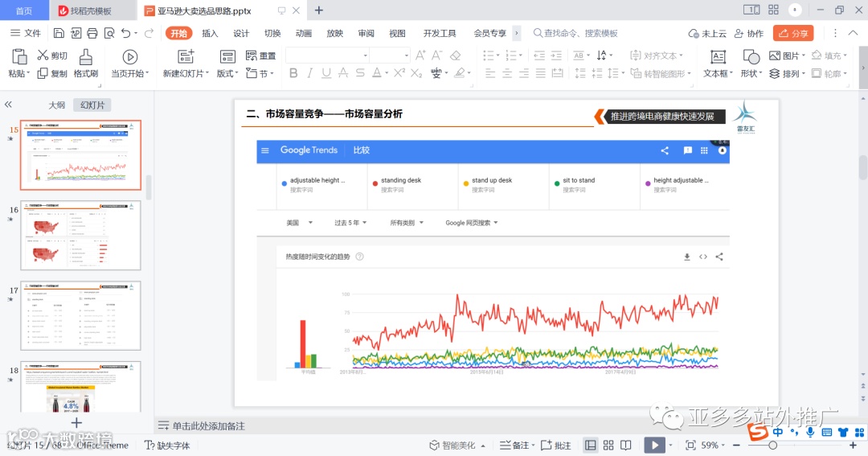The image size is (868, 456).
Task: Click the Paste (粘贴) icon
Action: pyautogui.click(x=18, y=57)
